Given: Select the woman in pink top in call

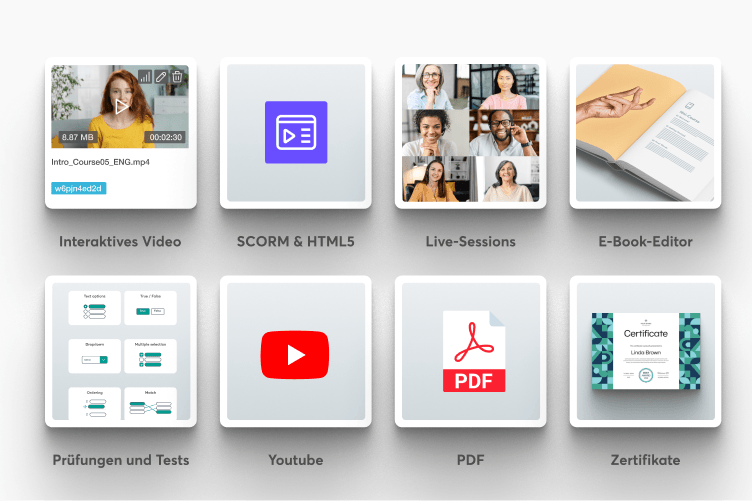Looking at the screenshot, I should 505,87.
